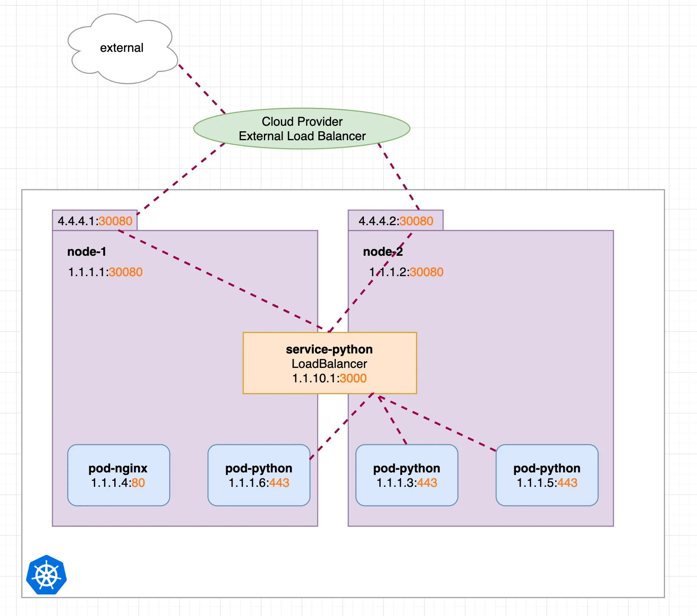Select the pod-nginx 1.1.1.4:80 pod

119,475
